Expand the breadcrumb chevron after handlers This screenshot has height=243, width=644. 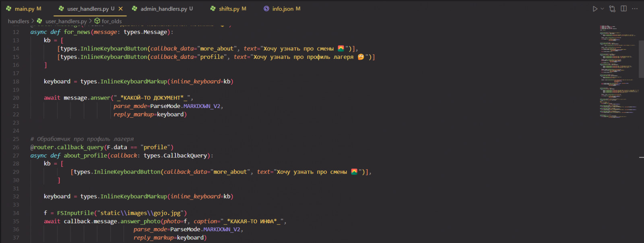(33, 21)
